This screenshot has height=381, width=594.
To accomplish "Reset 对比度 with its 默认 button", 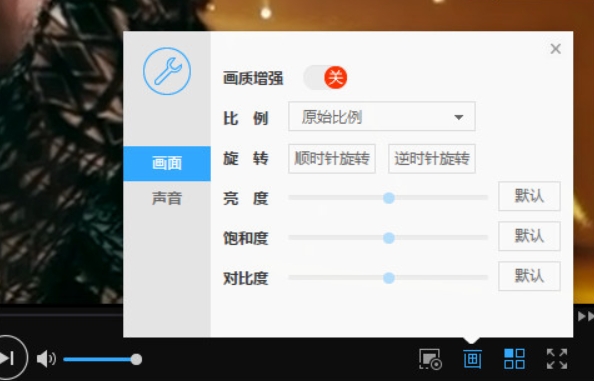I will tap(529, 276).
